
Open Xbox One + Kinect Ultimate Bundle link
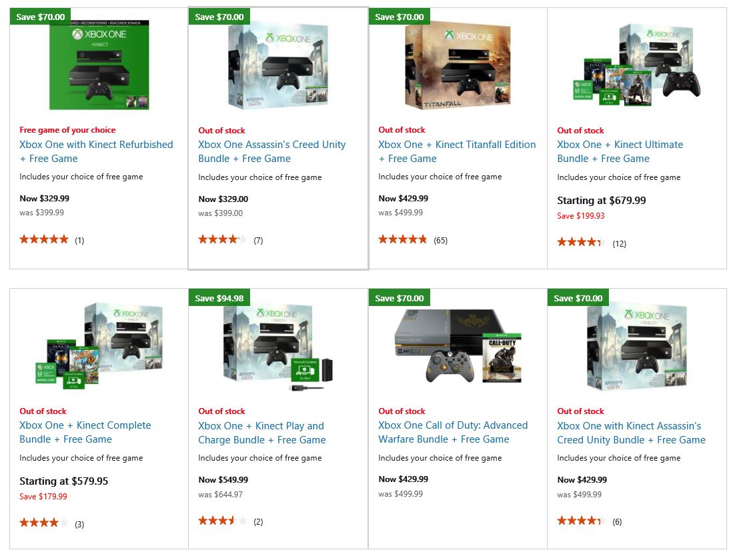(x=620, y=151)
